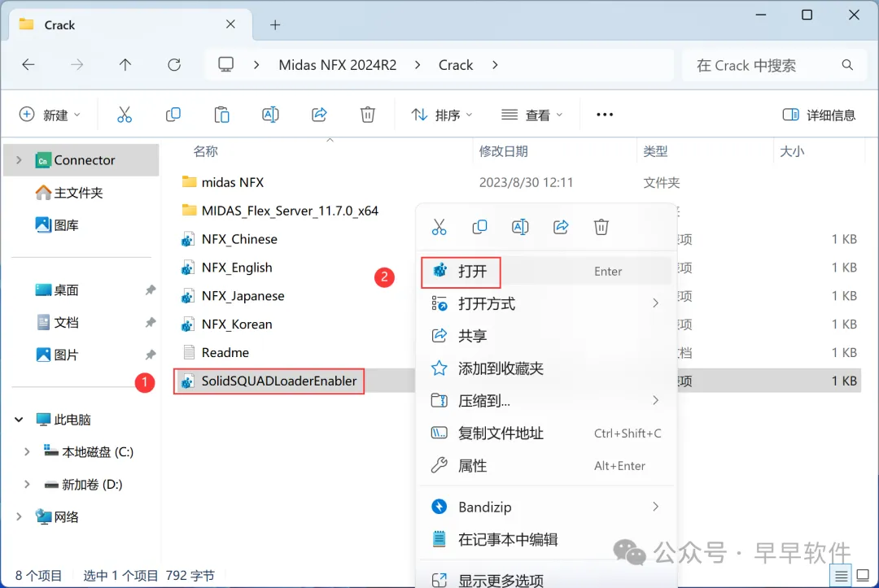Switch to large thumbnails view icon
Viewport: 879px width, 588px height.
tap(863, 575)
